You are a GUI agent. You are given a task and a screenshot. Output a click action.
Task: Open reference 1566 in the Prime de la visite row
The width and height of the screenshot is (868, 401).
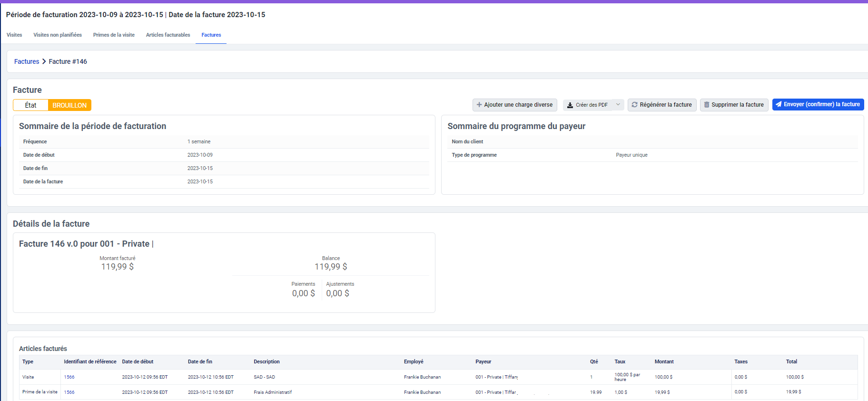(x=69, y=392)
